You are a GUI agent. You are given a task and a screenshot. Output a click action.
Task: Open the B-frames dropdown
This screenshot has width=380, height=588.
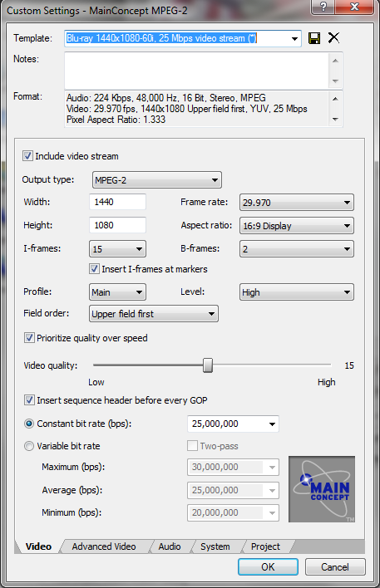(x=297, y=249)
